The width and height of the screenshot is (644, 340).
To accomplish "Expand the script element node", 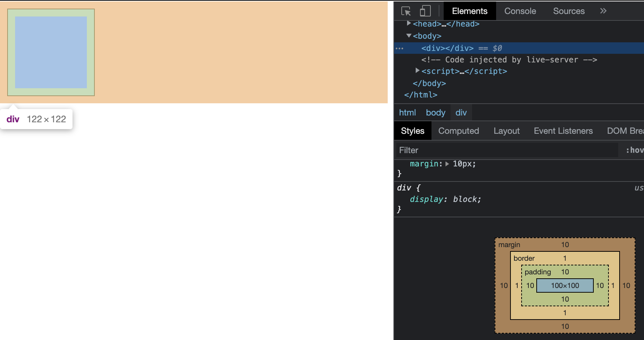I will pos(417,71).
